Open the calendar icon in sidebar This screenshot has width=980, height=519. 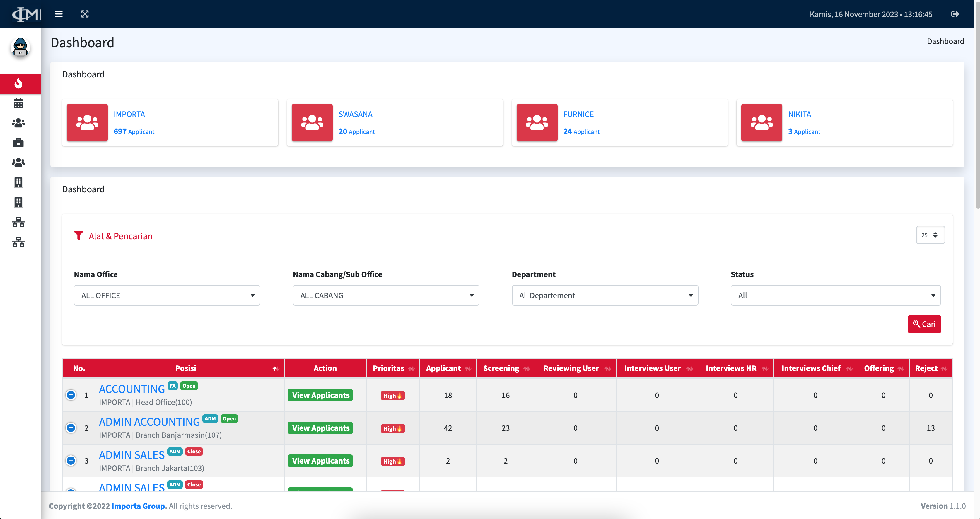click(18, 103)
